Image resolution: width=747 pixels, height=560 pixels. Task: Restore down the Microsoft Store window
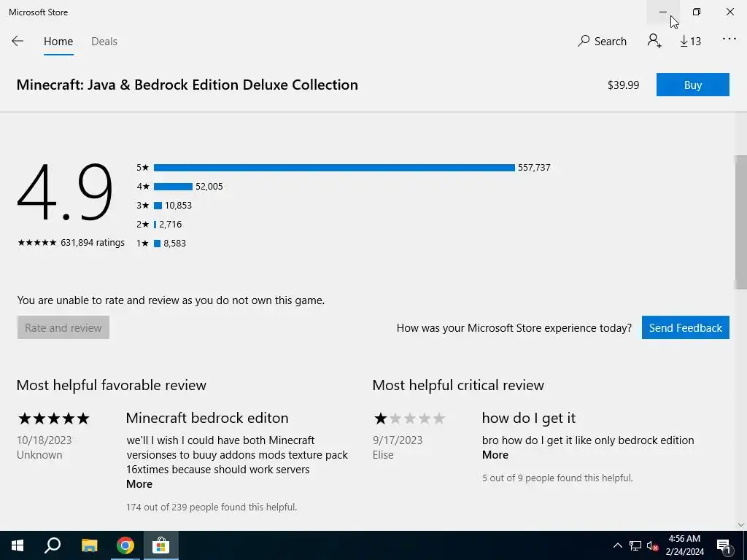click(x=697, y=12)
